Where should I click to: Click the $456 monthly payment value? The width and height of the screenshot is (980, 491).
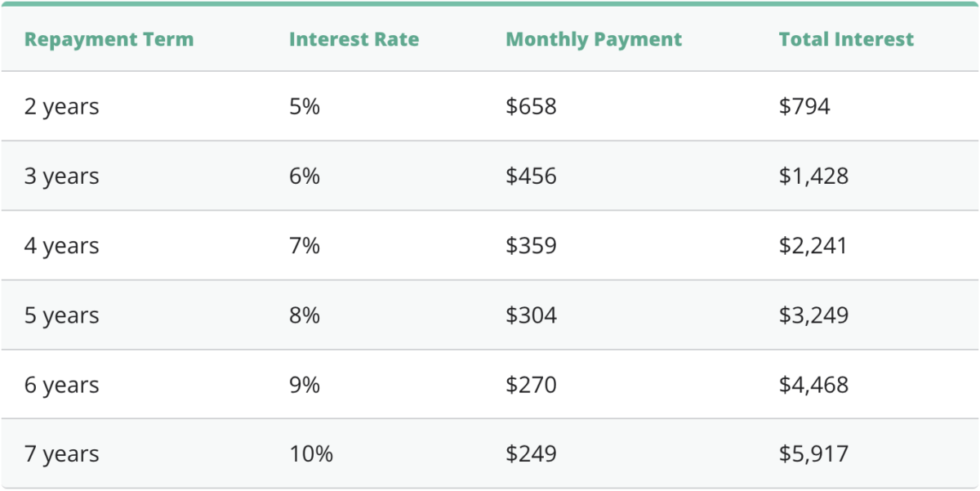tap(531, 176)
